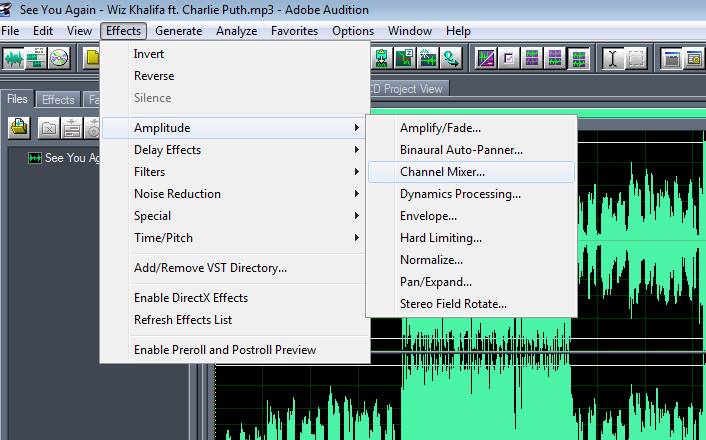Viewport: 706px width, 440px height.
Task: Click the teal microphone-waveform toolbar icon
Action: 381,58
